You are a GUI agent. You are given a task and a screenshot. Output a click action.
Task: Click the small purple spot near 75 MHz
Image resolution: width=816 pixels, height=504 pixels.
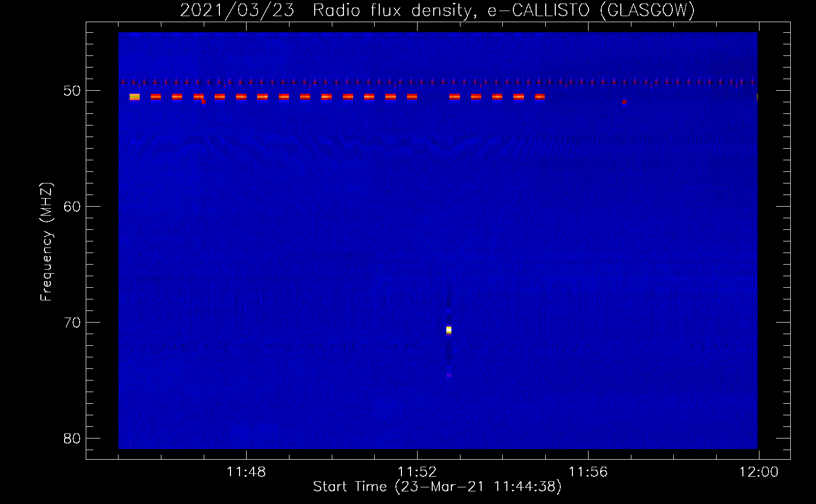[x=449, y=375]
